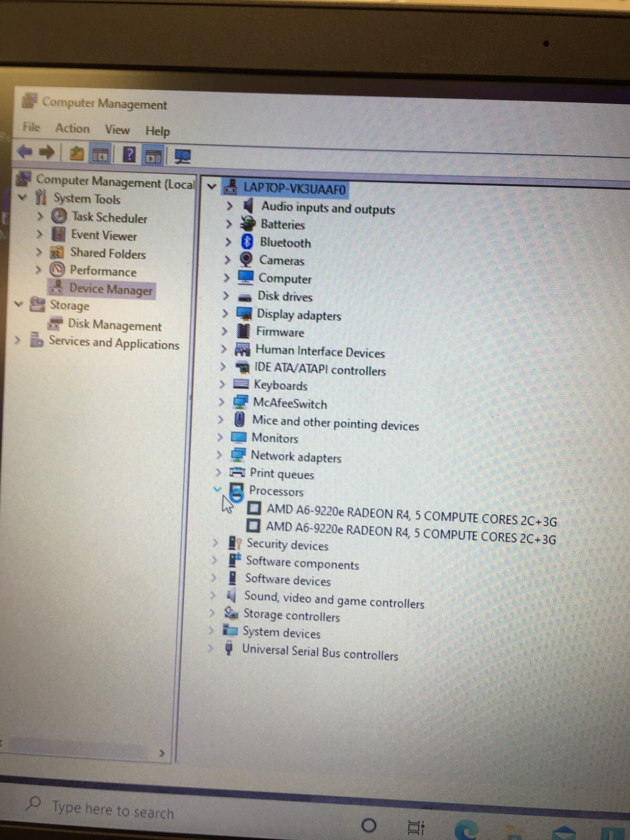
Task: Click the Firmware chip icon
Action: pyautogui.click(x=243, y=331)
